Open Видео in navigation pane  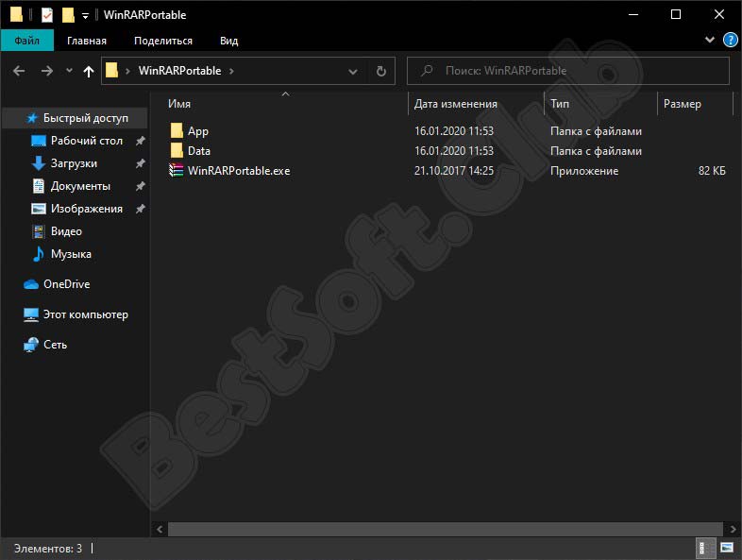tap(66, 231)
